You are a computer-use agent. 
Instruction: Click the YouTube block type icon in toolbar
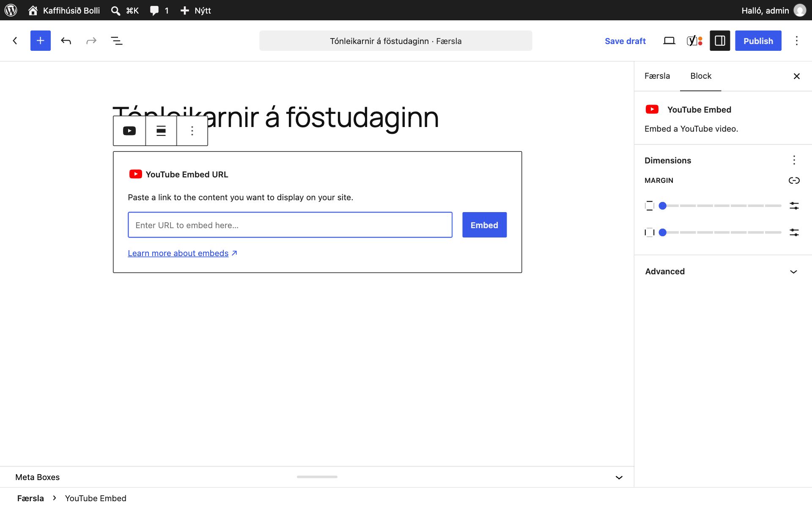129,131
